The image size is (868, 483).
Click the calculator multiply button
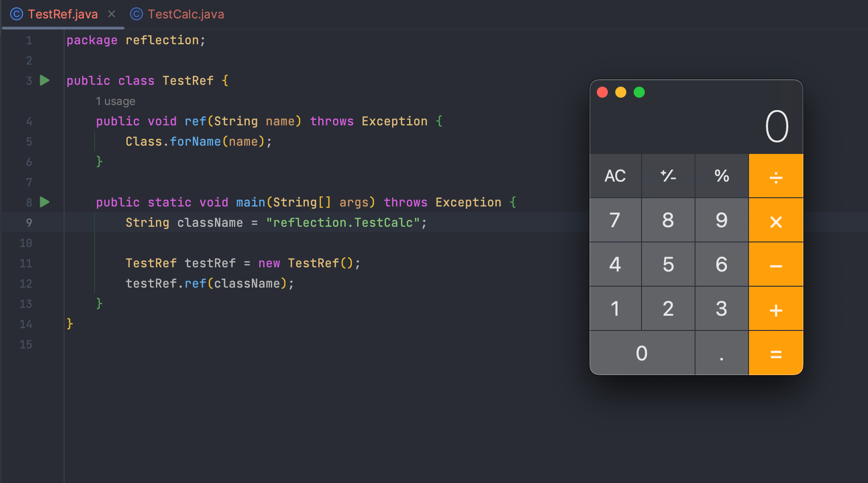pos(776,220)
